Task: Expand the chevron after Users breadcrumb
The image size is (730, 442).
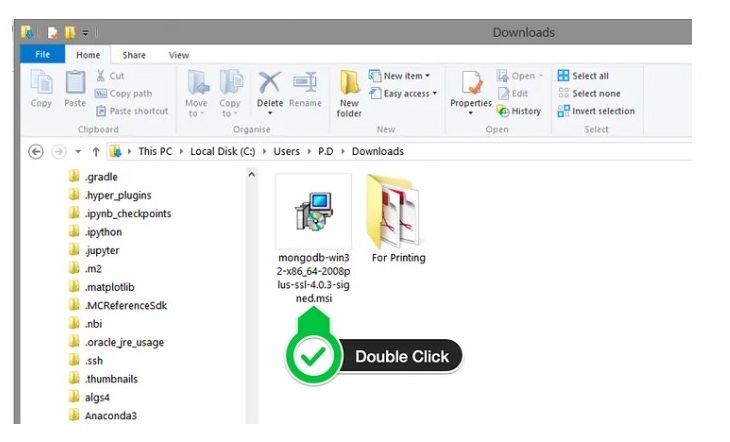Action: point(309,151)
